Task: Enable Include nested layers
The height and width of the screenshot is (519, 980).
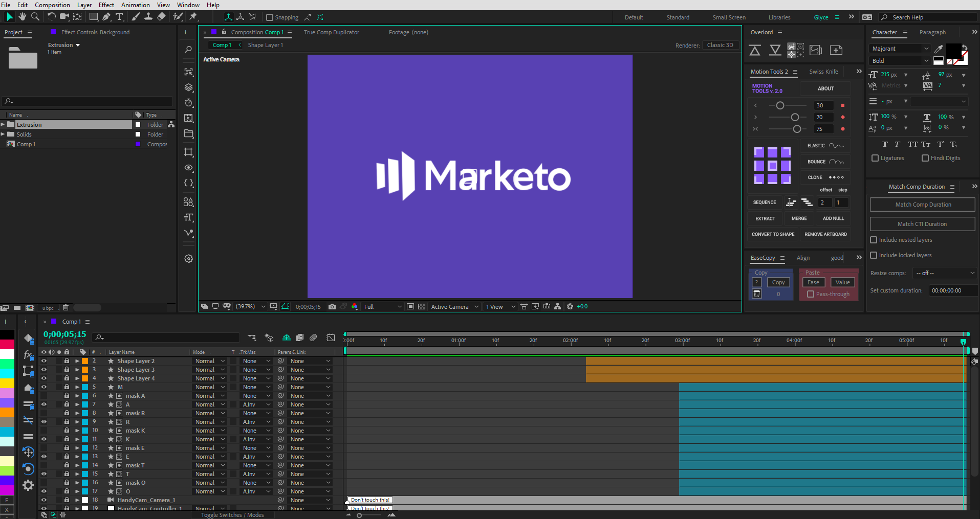Action: pos(874,240)
